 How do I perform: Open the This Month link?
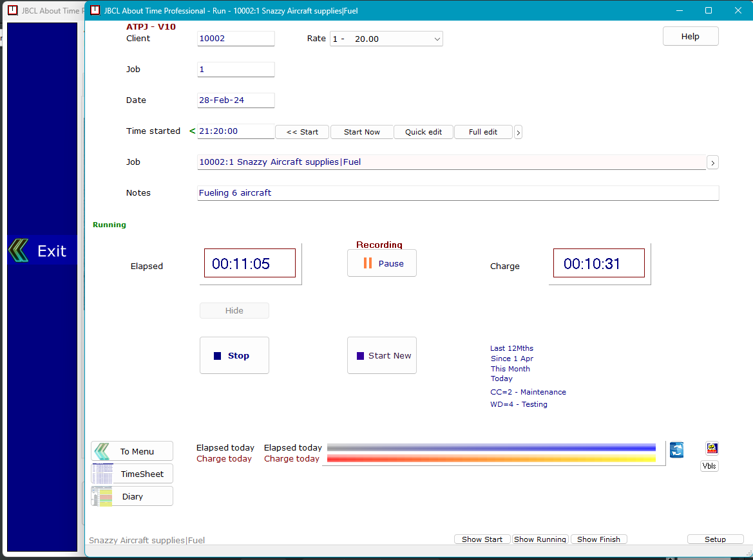click(510, 369)
